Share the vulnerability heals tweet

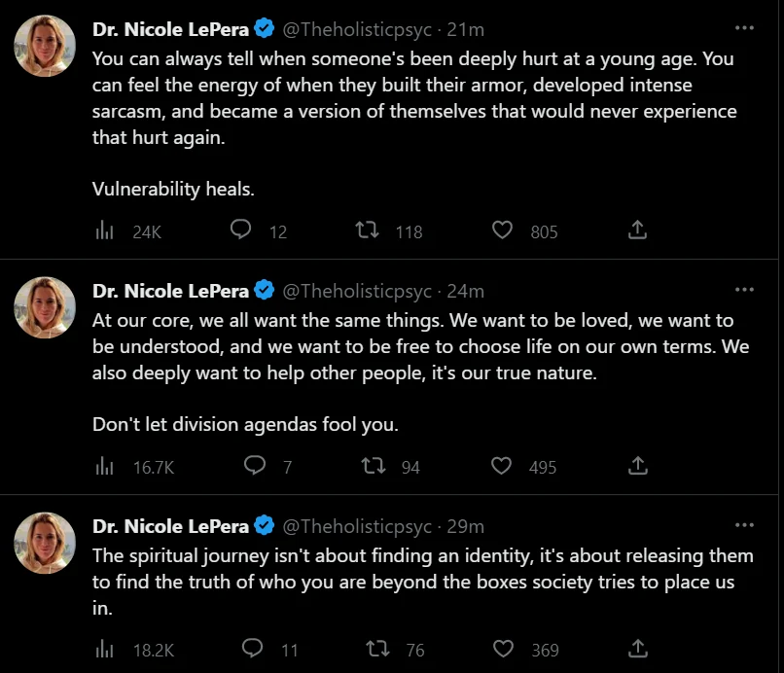pyautogui.click(x=637, y=230)
